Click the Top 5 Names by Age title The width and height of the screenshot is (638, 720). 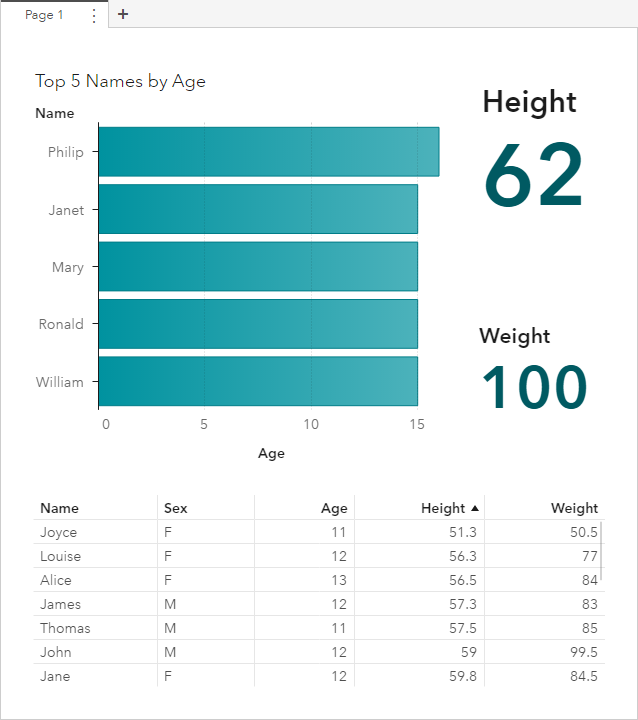click(x=120, y=82)
